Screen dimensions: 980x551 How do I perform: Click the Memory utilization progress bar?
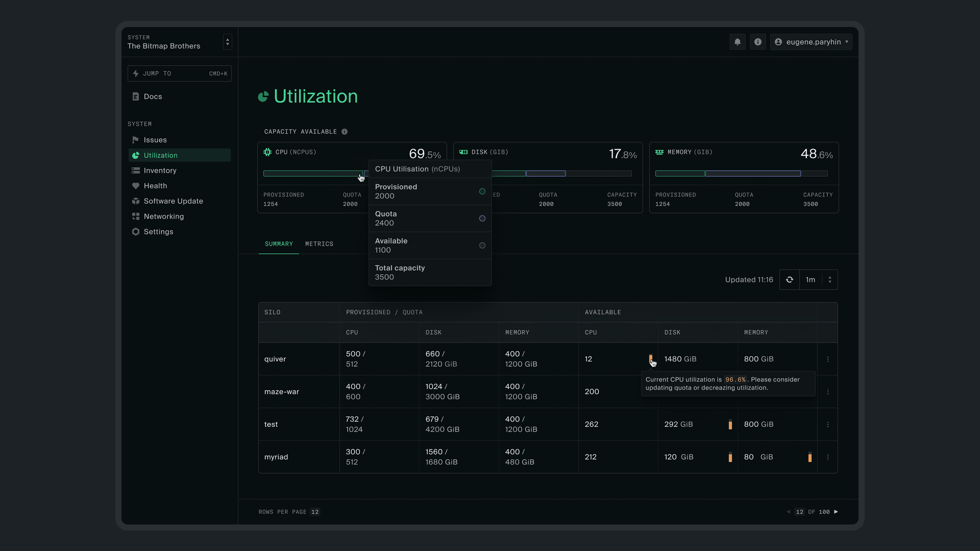[x=741, y=173]
